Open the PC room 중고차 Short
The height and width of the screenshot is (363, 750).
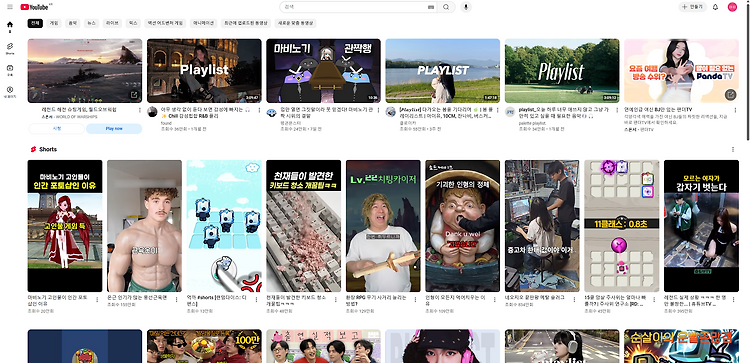pos(542,226)
